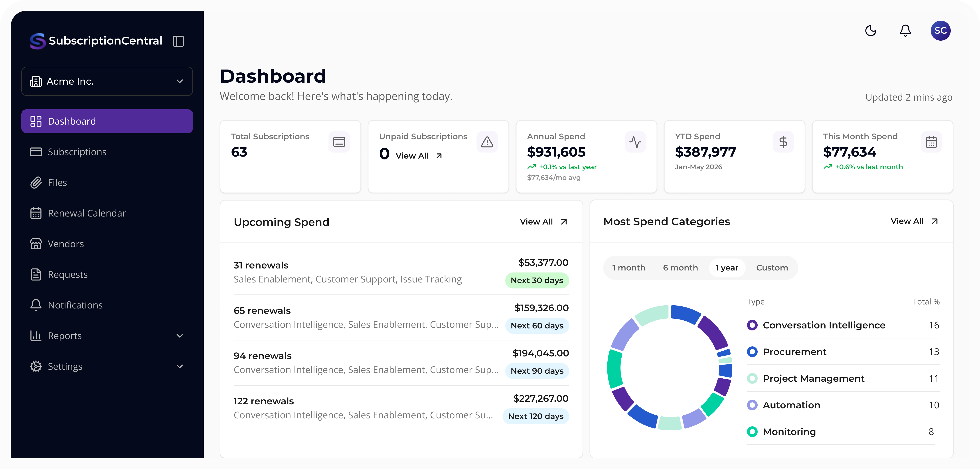Click the Total Subscriptions card icon
Viewport: 980px width, 469px height.
[x=339, y=142]
